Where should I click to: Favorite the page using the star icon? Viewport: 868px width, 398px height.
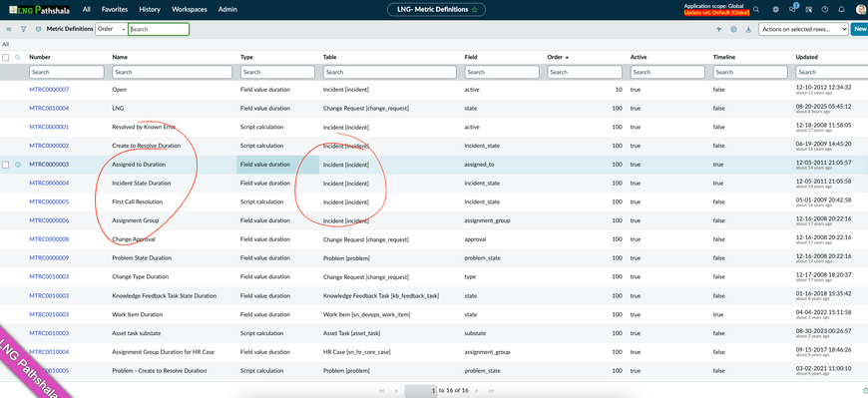click(475, 9)
